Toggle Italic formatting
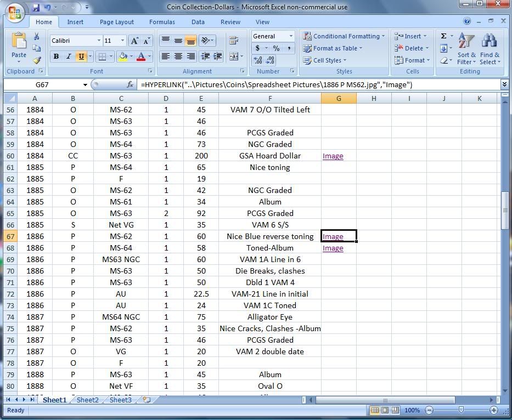Image resolution: width=512 pixels, height=420 pixels. point(69,56)
